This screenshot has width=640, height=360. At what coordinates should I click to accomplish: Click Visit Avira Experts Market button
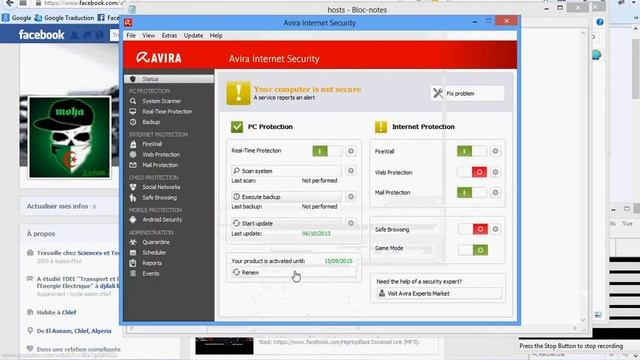[439, 293]
